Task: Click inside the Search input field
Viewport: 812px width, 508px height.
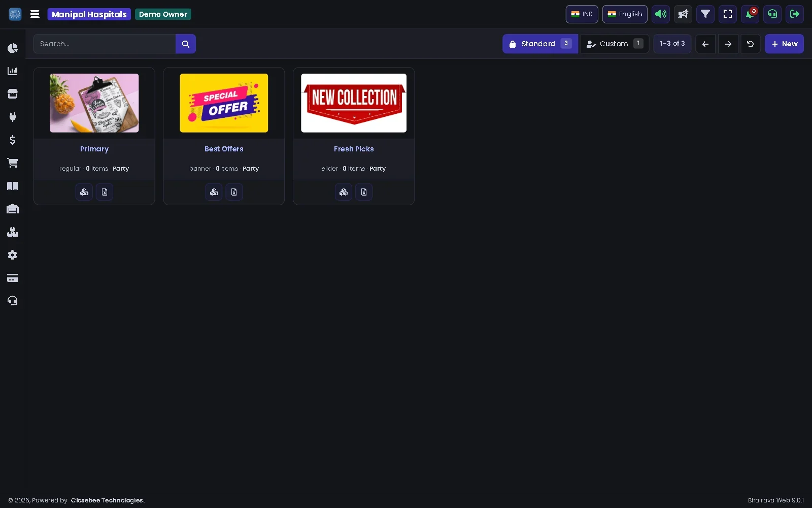Action: [x=105, y=44]
